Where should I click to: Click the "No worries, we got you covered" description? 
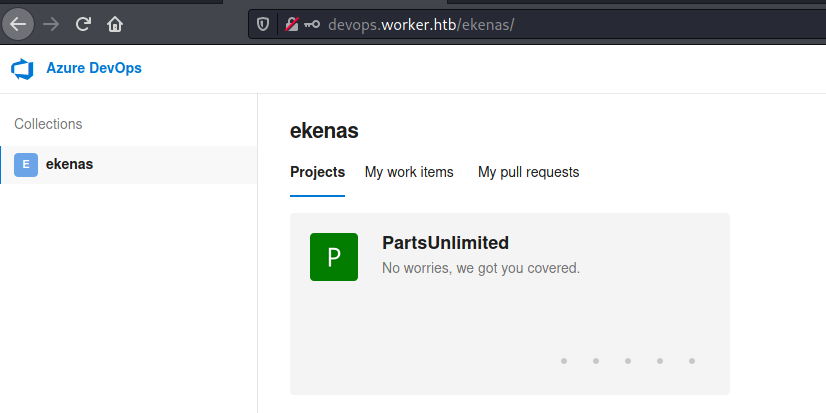(481, 268)
